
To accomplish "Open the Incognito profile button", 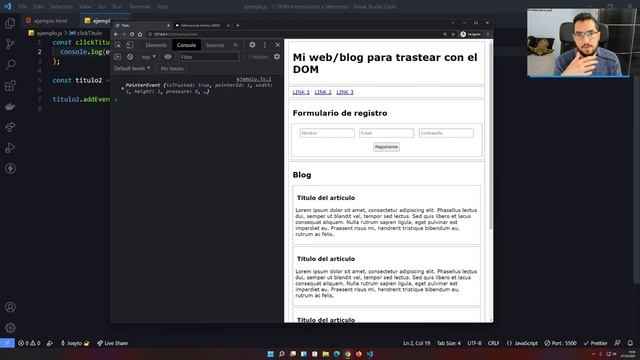I will pos(471,34).
